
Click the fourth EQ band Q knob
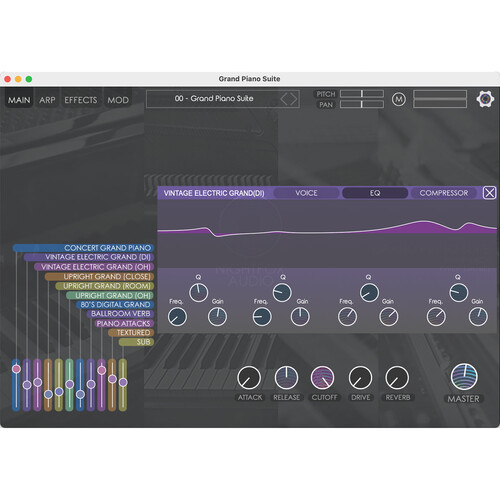[x=459, y=293]
